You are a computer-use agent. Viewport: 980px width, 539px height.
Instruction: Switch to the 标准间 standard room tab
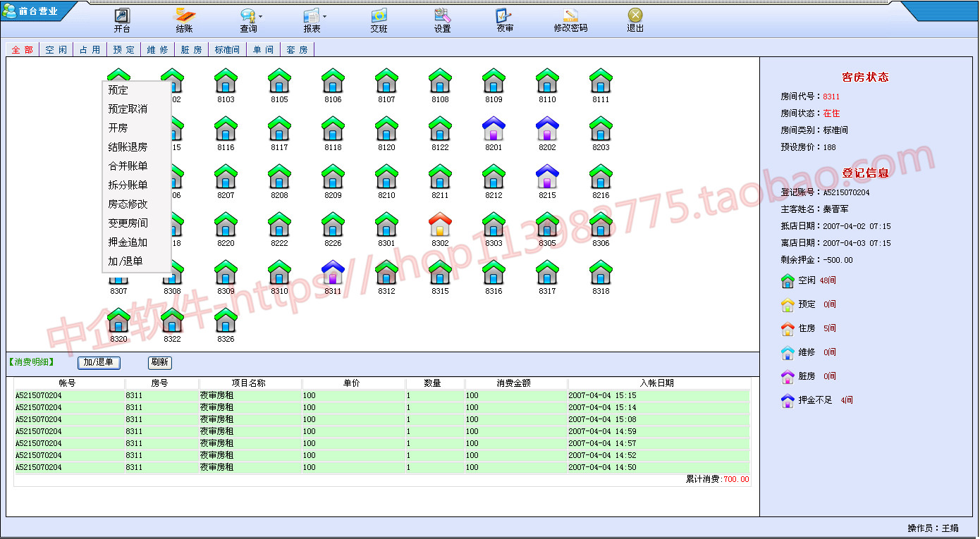coord(227,49)
